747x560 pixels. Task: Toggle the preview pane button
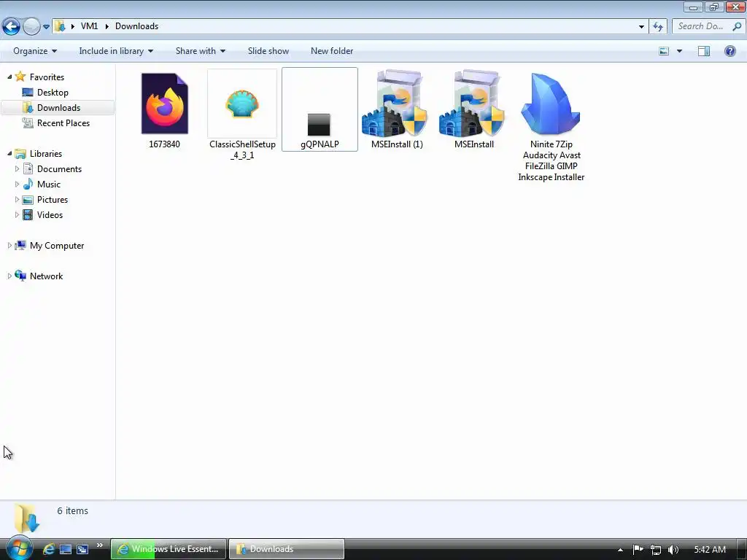point(704,51)
